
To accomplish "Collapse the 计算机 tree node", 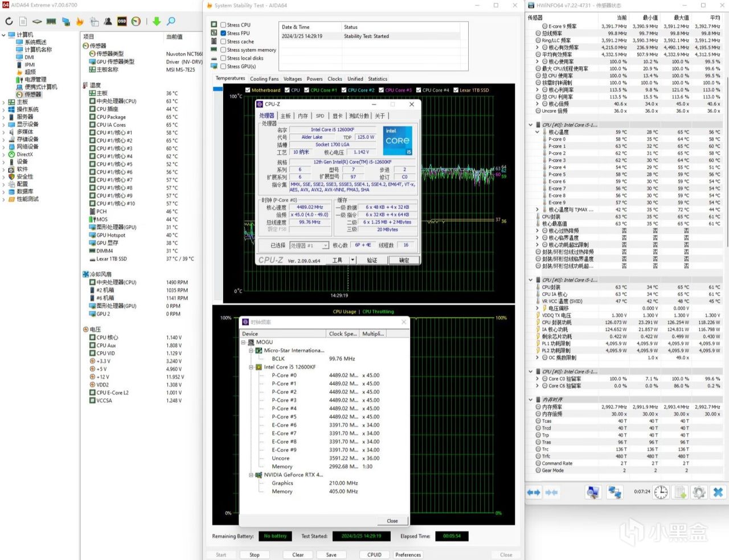I will click(4, 35).
